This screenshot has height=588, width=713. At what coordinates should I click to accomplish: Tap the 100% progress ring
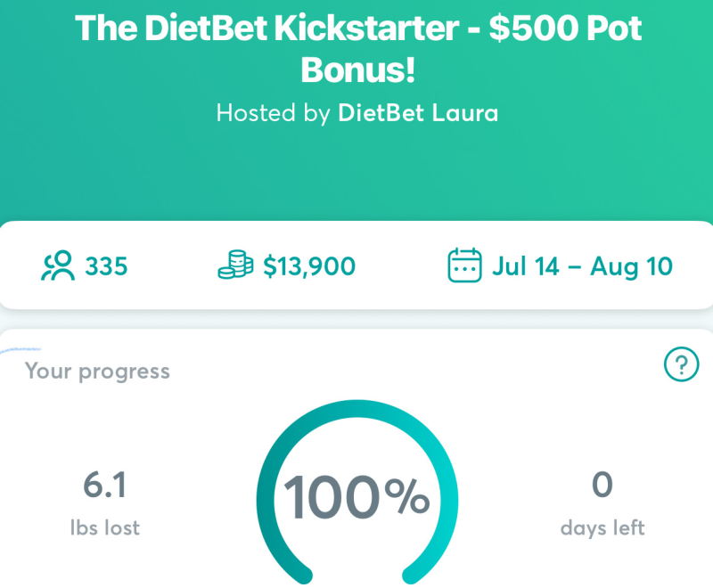tap(357, 493)
